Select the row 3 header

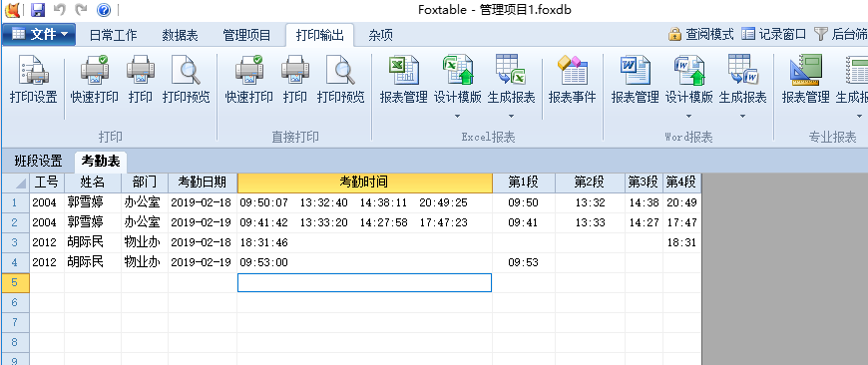tap(15, 242)
